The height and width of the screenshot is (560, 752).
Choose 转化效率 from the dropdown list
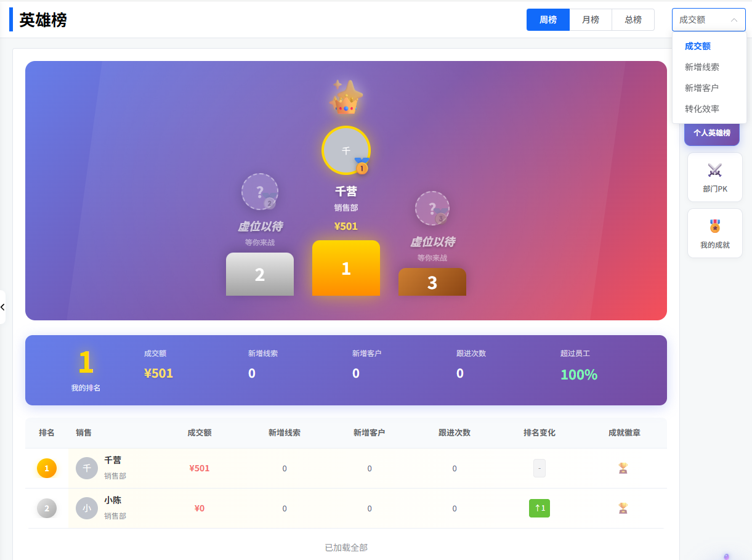click(702, 109)
